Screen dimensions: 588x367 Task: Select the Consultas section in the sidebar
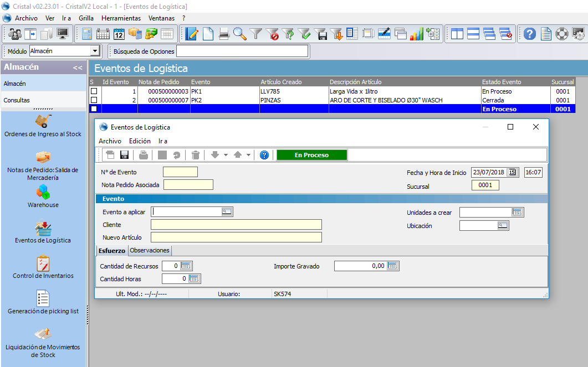pos(17,100)
